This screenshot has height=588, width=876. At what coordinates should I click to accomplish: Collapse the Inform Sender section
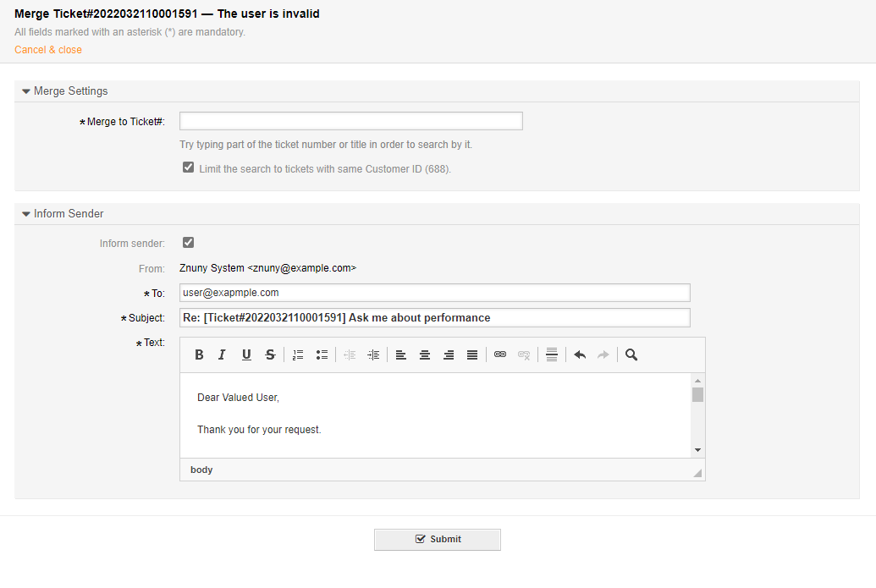pyautogui.click(x=26, y=214)
